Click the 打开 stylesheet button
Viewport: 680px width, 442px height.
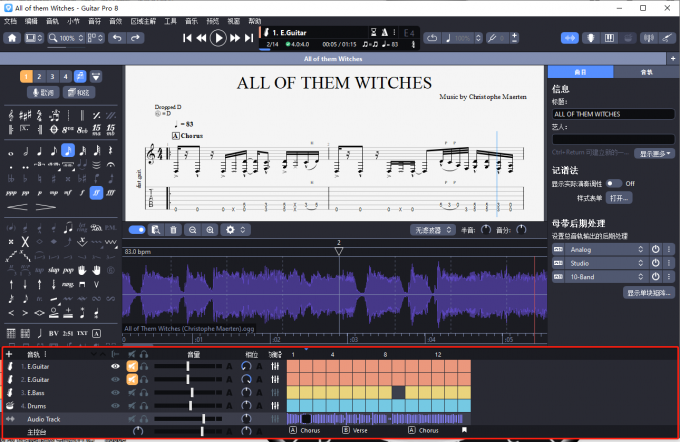(619, 198)
